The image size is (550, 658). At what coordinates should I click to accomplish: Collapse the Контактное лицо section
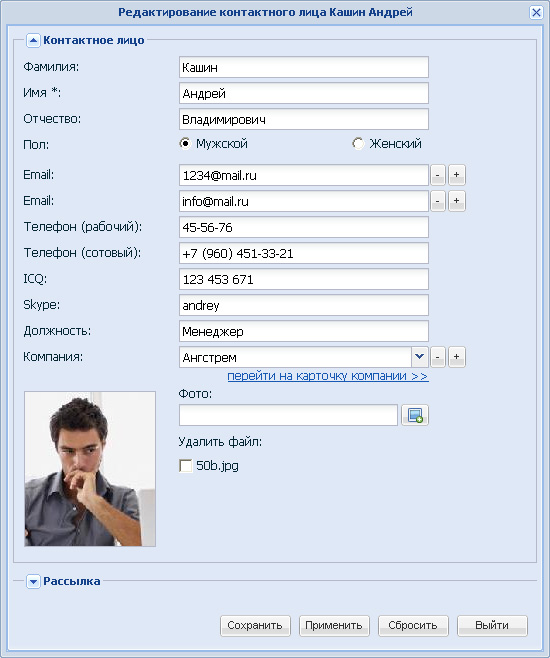click(33, 40)
